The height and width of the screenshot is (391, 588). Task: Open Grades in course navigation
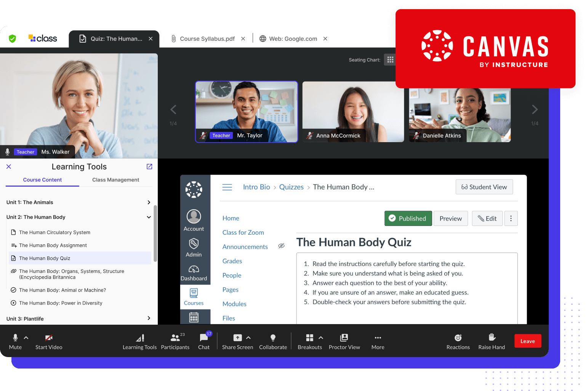click(232, 261)
